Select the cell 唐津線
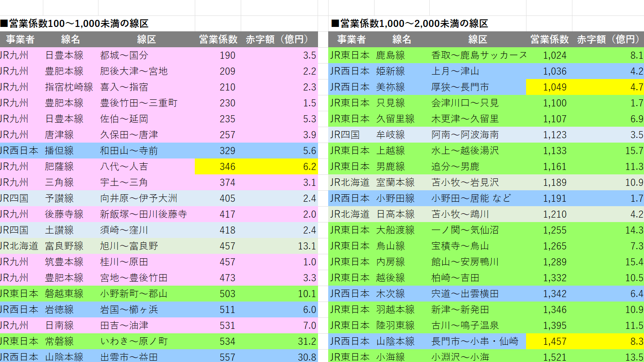The image size is (644, 362). pos(71,135)
